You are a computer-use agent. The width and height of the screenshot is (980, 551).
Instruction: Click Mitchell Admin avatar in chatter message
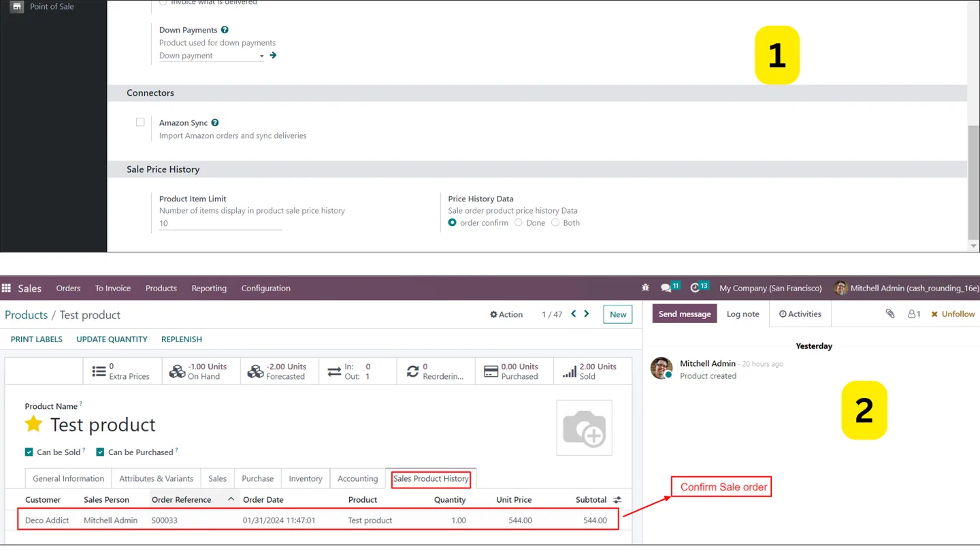[x=661, y=368]
